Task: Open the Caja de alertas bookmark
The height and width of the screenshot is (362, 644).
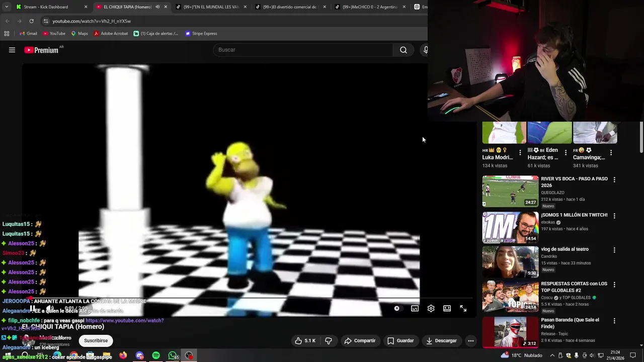Action: (x=156, y=34)
